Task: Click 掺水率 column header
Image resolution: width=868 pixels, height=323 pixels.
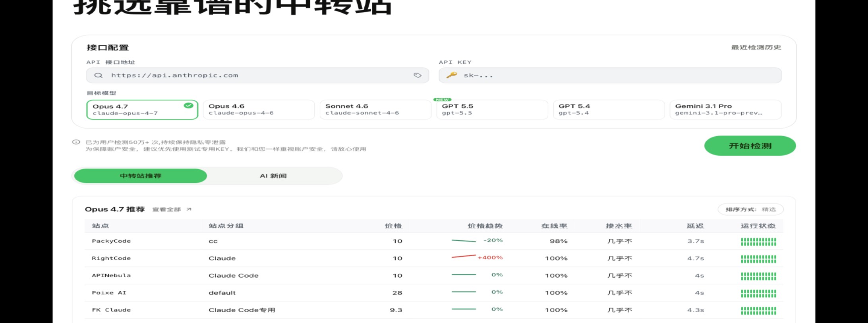Action: tap(619, 226)
